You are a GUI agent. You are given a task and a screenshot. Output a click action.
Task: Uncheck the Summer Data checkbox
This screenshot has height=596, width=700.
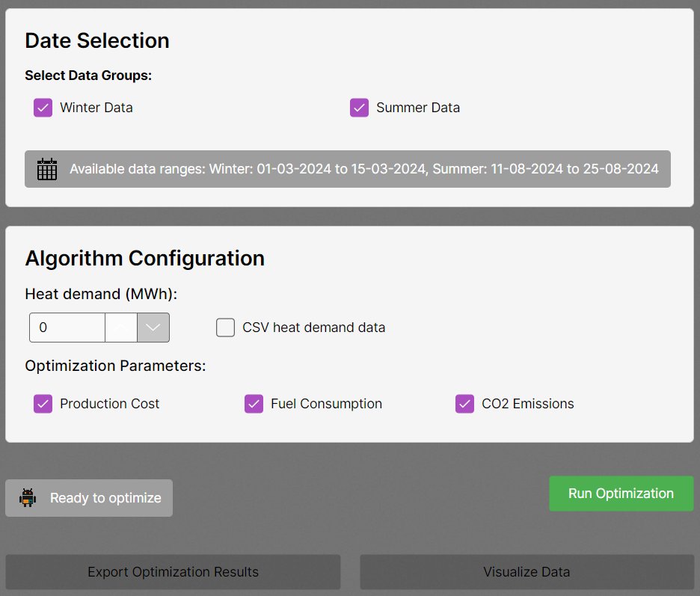click(359, 108)
